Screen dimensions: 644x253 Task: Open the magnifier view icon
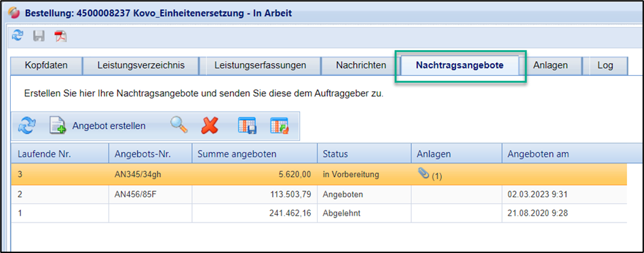coord(179,125)
